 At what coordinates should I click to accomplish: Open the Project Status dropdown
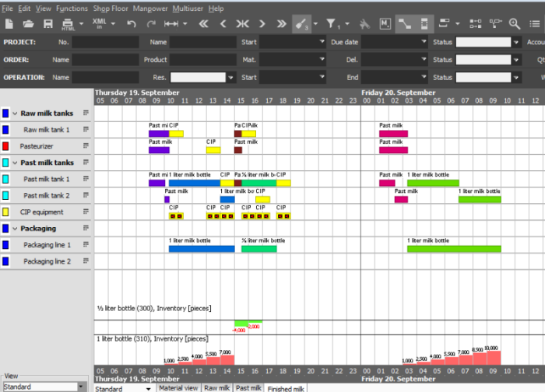[516, 42]
